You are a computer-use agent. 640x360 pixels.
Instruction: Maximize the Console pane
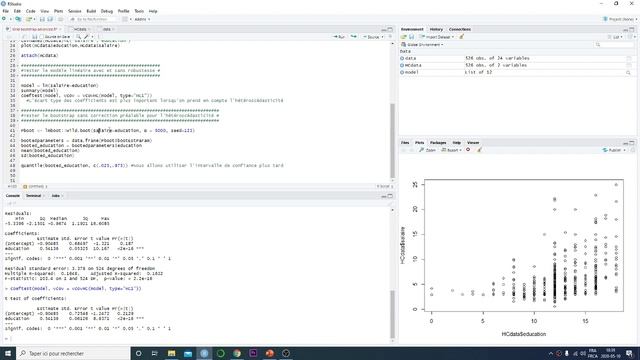390,196
